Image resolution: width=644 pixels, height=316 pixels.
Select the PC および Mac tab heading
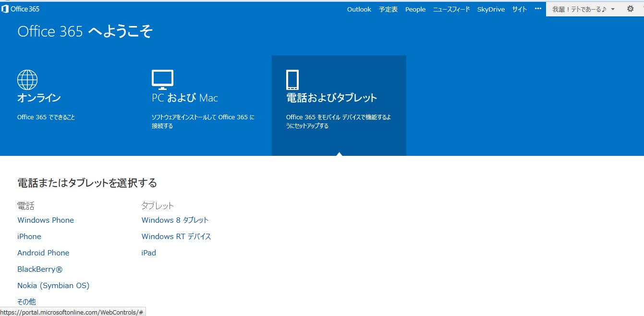(185, 98)
